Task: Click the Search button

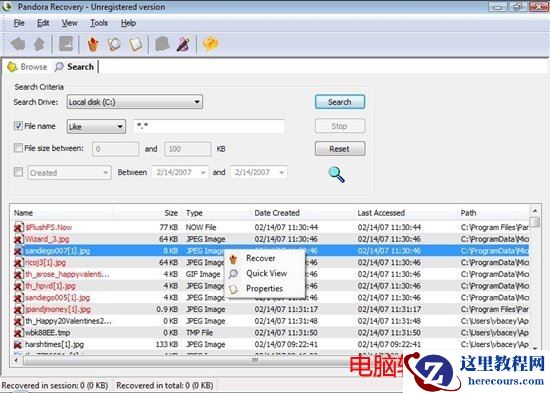Action: (x=340, y=102)
